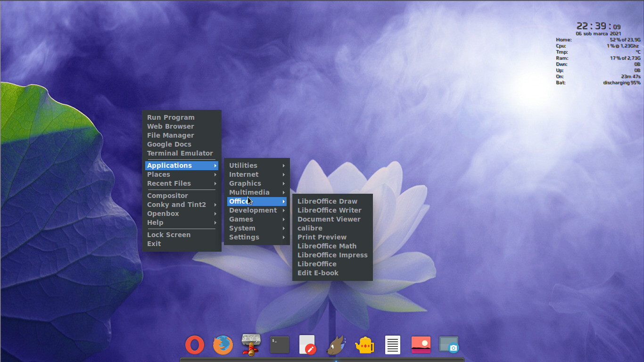Image resolution: width=644 pixels, height=362 pixels.
Task: Open the plain LibreOffice entry
Action: 332,264
